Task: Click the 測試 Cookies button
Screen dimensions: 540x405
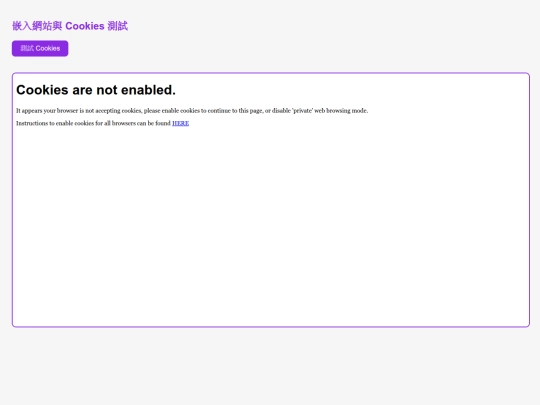Action: 40,49
